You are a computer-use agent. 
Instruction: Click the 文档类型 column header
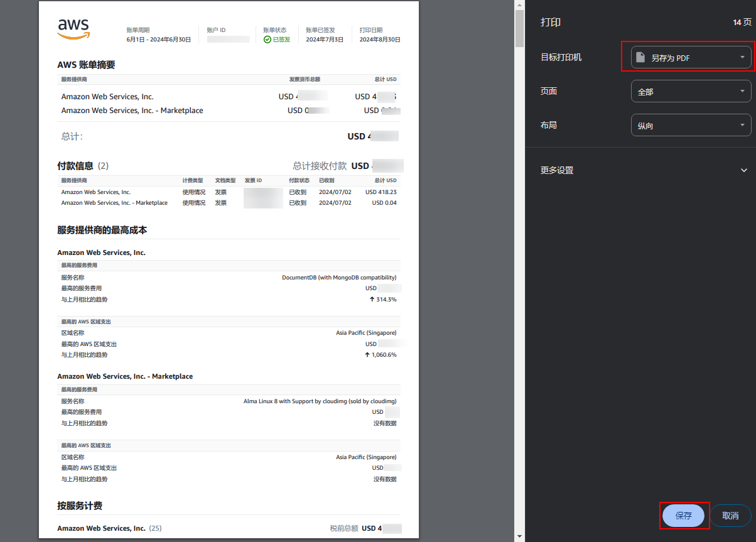click(x=225, y=181)
